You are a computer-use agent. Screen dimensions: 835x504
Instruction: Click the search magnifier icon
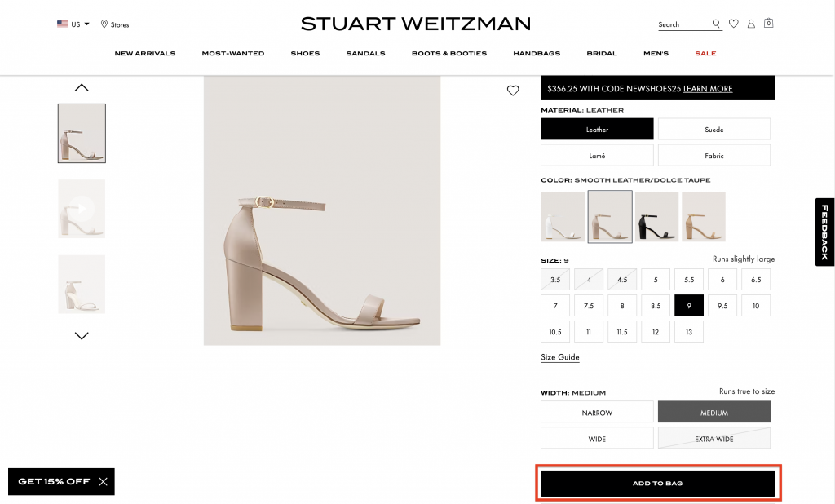point(716,24)
